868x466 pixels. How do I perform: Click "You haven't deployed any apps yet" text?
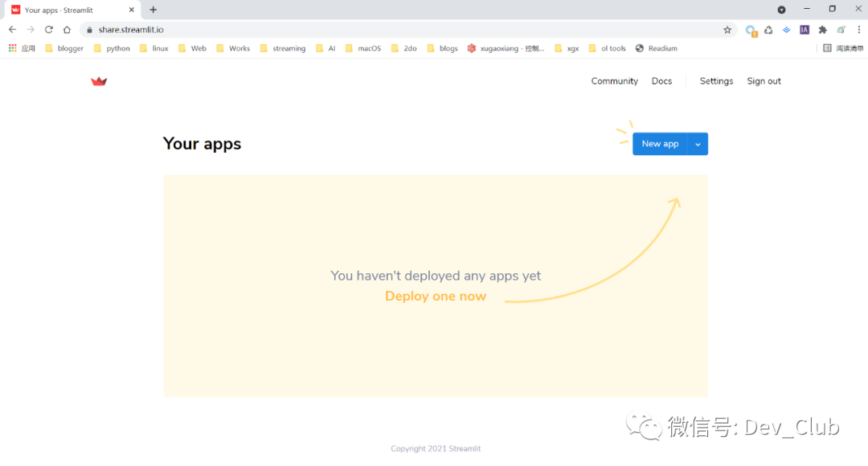[436, 276]
